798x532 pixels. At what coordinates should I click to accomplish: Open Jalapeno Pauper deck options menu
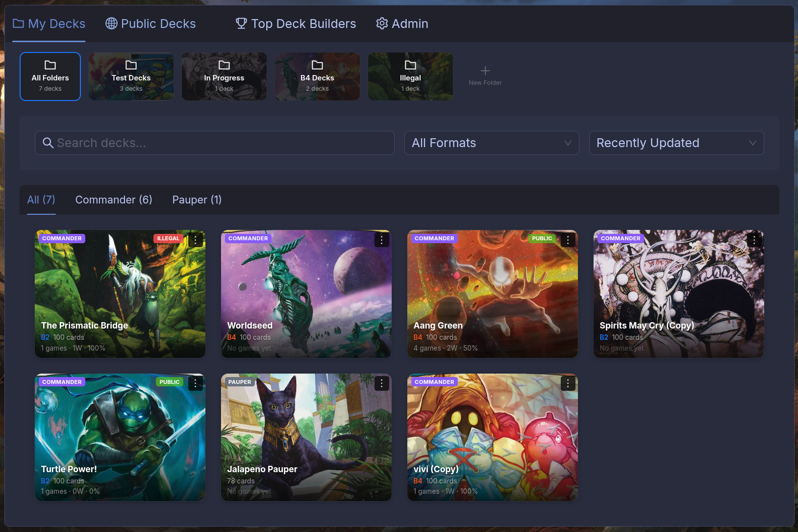pos(381,383)
